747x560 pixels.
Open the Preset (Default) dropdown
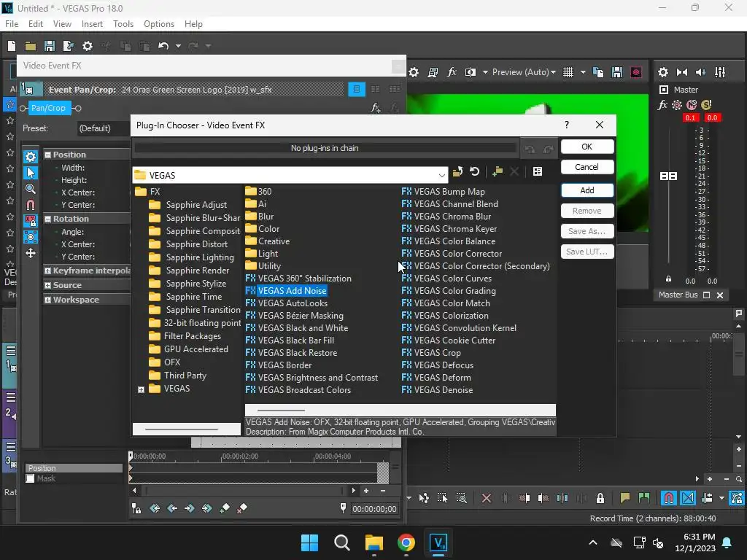click(x=104, y=128)
